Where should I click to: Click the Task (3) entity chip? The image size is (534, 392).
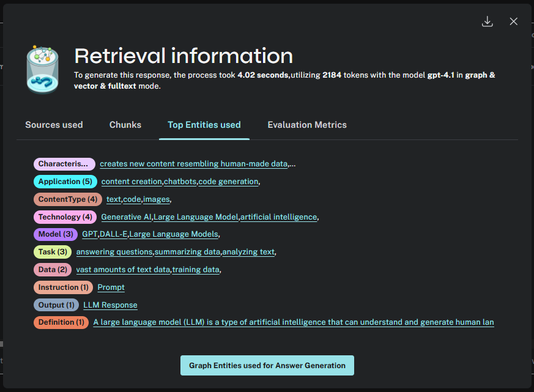tap(52, 252)
